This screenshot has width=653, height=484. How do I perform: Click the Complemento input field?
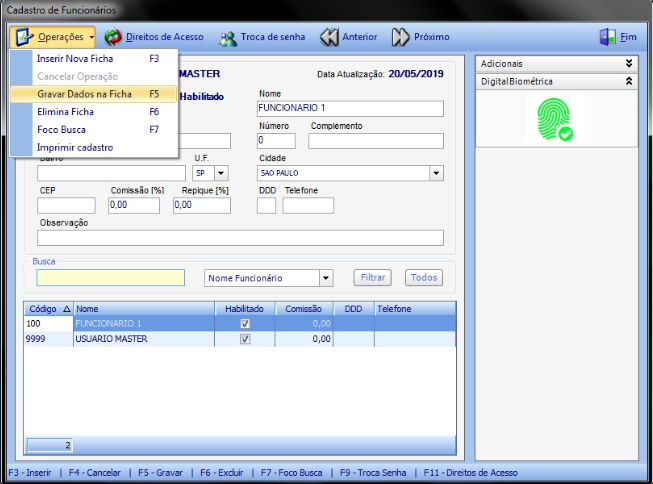(376, 141)
